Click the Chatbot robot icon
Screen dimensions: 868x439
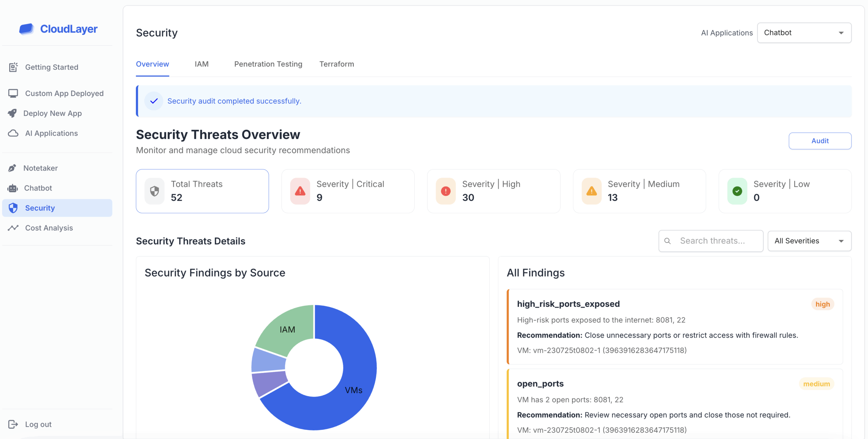coord(13,188)
